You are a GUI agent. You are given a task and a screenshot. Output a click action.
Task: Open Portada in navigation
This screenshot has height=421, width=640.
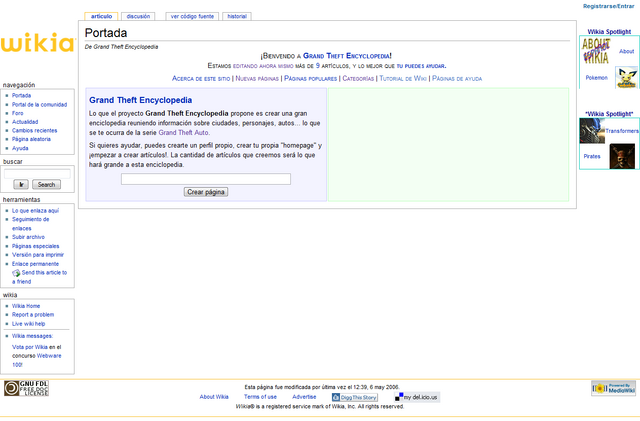pos(21,96)
